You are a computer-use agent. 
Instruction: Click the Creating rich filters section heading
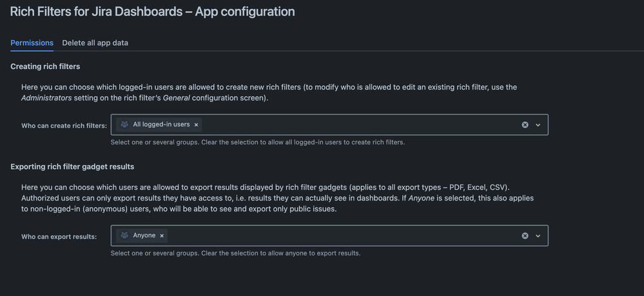click(x=45, y=66)
